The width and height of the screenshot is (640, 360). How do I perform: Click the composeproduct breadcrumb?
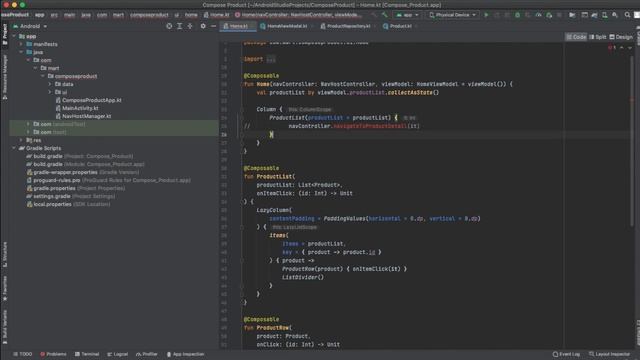tap(149, 15)
